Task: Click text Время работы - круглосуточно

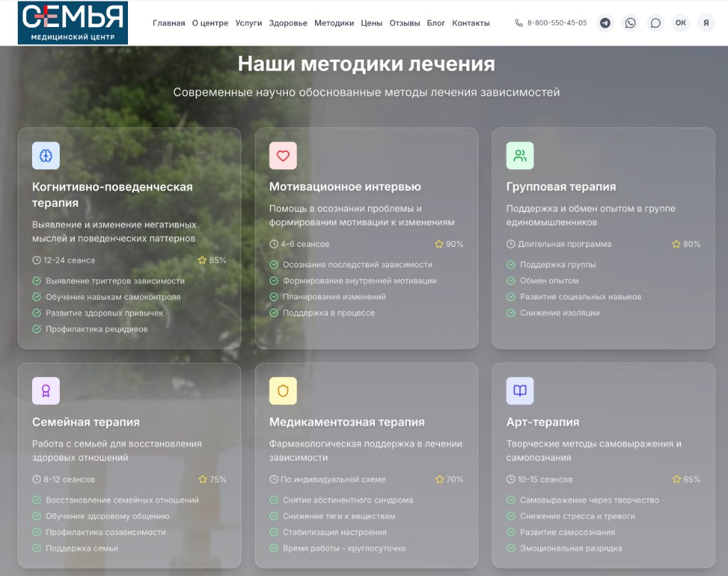Action: pyautogui.click(x=344, y=548)
